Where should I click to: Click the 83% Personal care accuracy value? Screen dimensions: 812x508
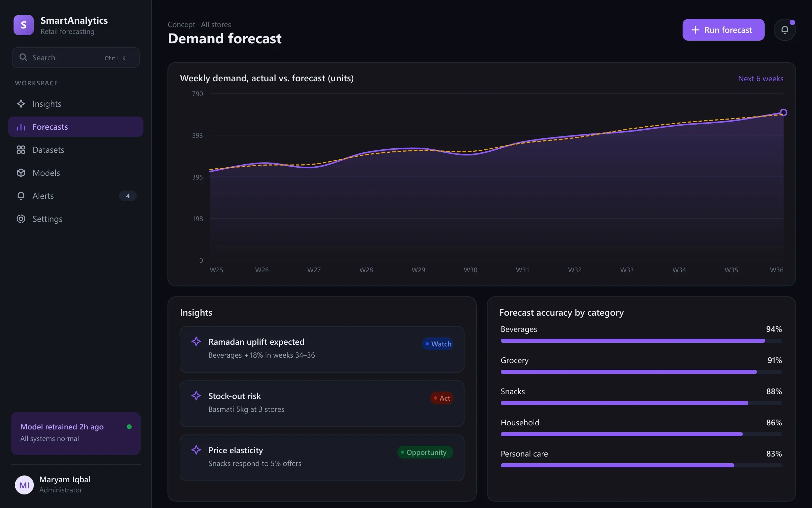point(774,454)
